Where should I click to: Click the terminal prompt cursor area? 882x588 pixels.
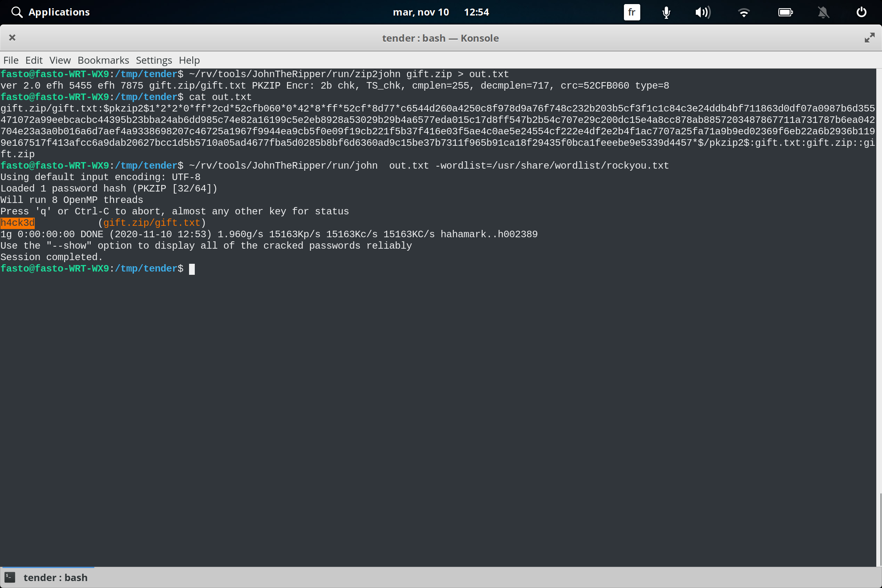click(192, 269)
